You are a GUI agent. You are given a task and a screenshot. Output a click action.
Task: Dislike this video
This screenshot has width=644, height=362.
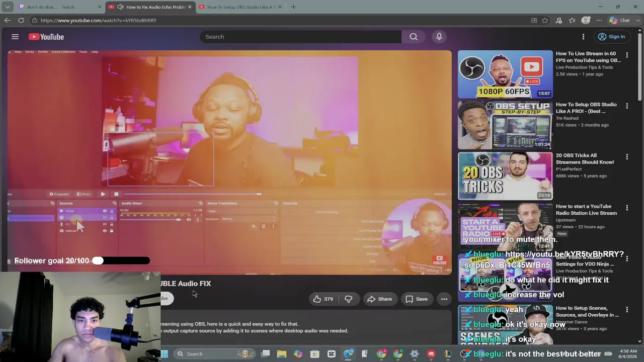[x=349, y=299]
